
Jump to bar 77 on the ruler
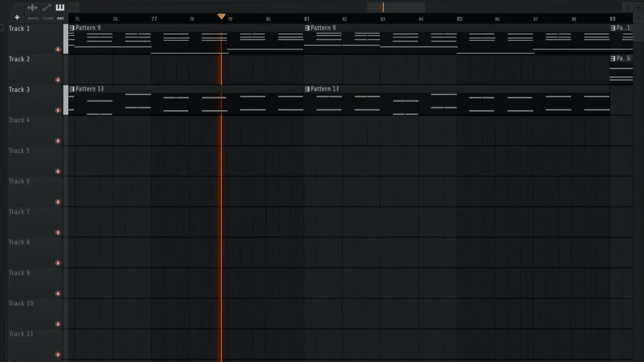(154, 19)
